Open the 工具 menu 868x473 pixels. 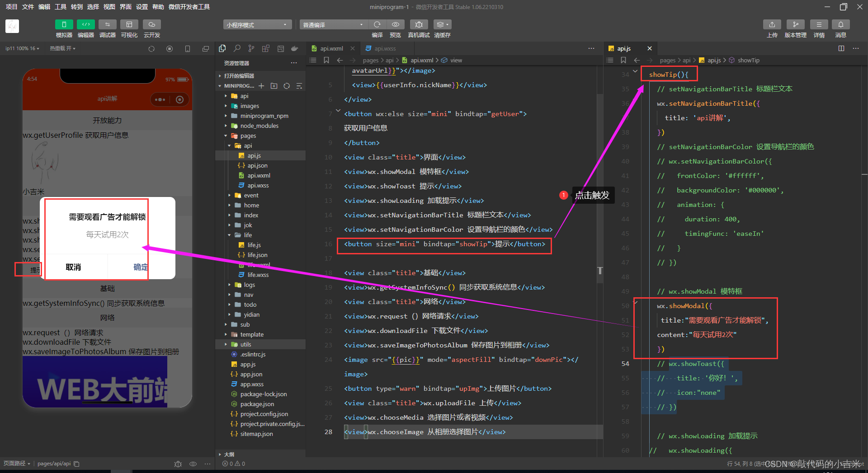[61, 7]
